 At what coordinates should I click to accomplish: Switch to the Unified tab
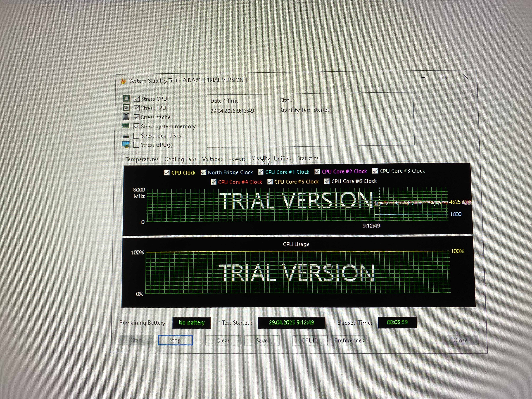[x=282, y=158]
